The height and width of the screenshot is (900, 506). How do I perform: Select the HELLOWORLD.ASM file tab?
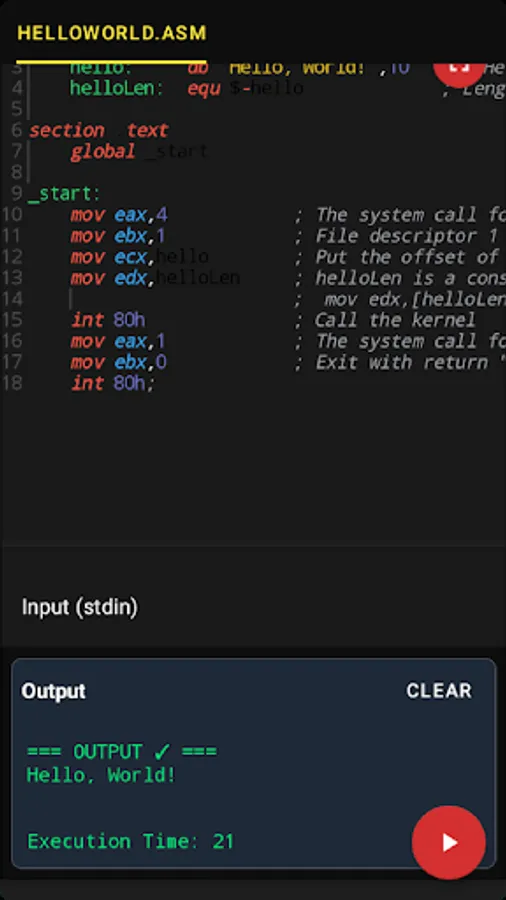click(111, 33)
